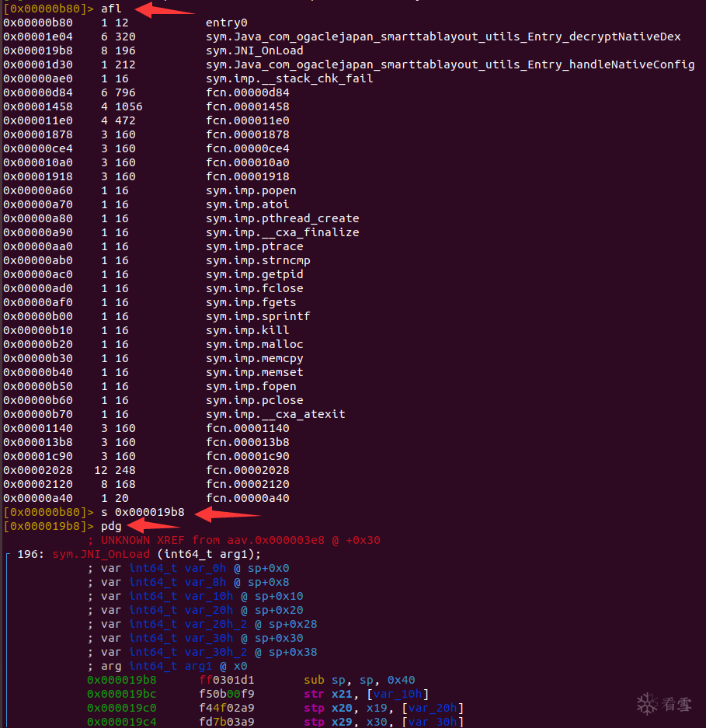
Task: Select sym.imp.ptrace import
Action: (x=255, y=246)
